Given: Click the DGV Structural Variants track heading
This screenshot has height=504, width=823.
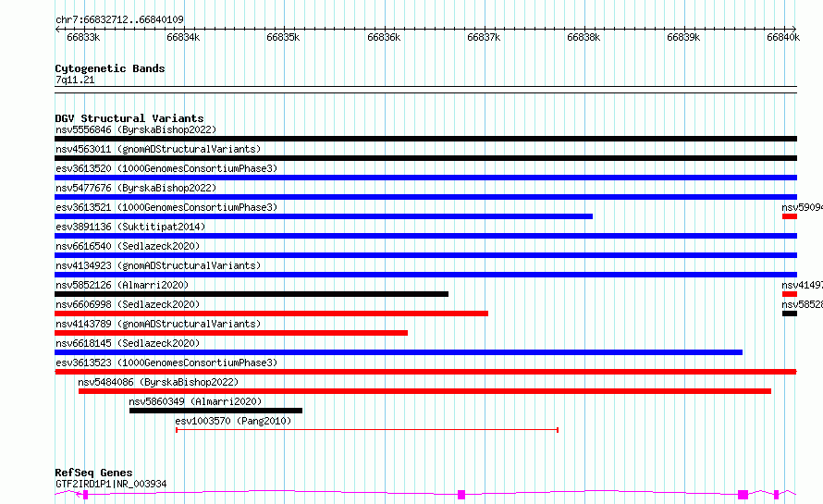Looking at the screenshot, I should [129, 118].
